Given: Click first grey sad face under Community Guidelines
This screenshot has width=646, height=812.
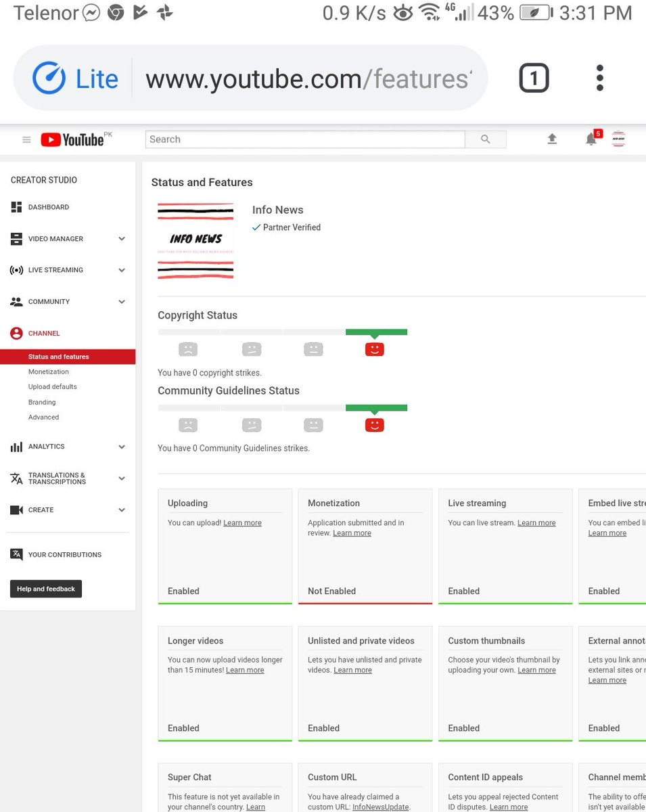Looking at the screenshot, I should click(x=188, y=425).
